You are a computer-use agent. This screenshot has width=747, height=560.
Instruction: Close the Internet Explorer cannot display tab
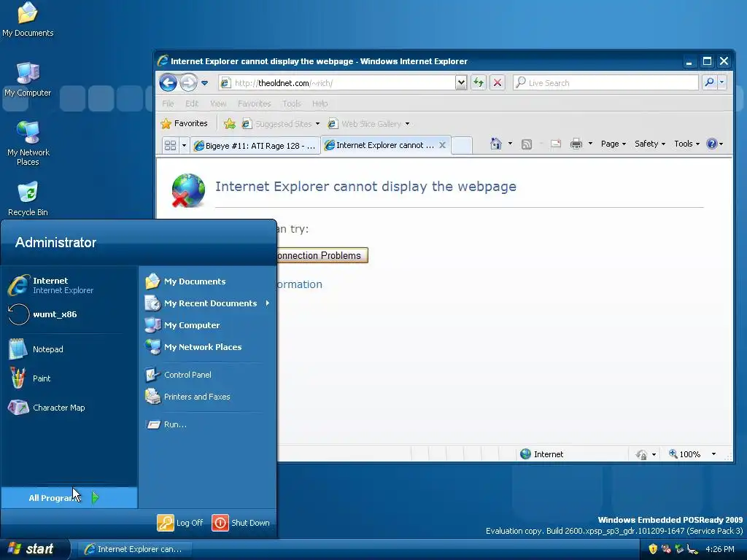point(442,145)
